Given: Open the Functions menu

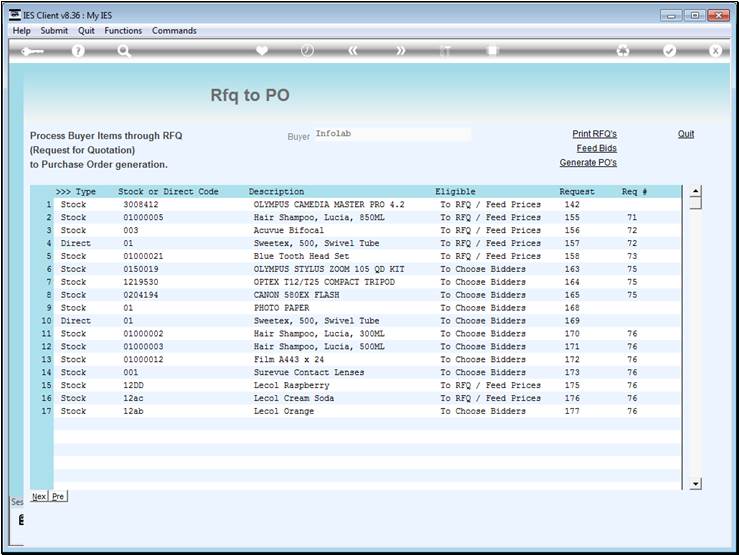Looking at the screenshot, I should coord(123,31).
